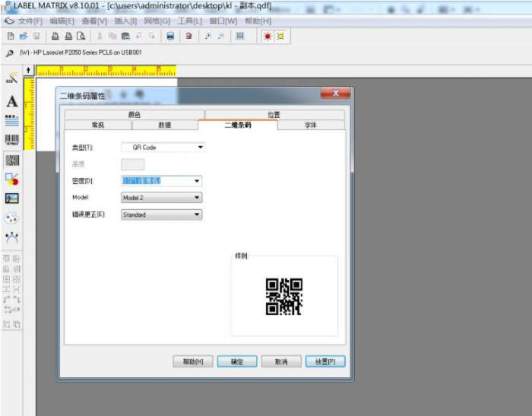Click the Open file icon in toolbar
This screenshot has height=416, width=532.
tap(24, 36)
